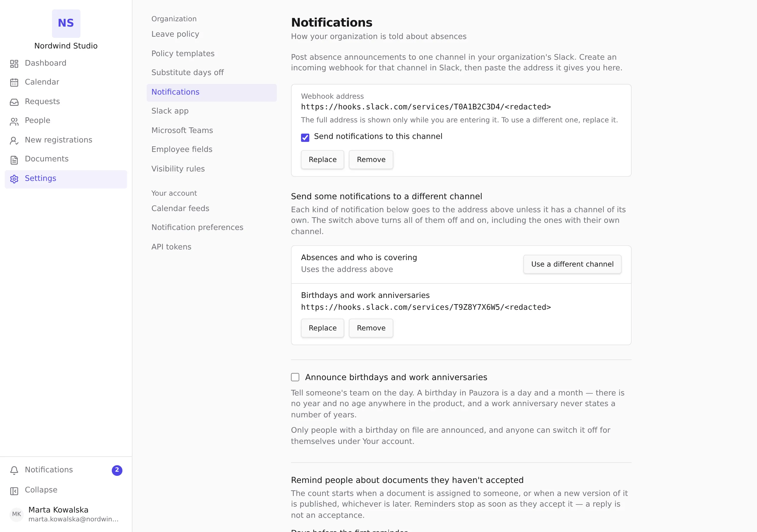The image size is (757, 532).
Task: Click the Dashboard grid icon
Action: tap(14, 64)
